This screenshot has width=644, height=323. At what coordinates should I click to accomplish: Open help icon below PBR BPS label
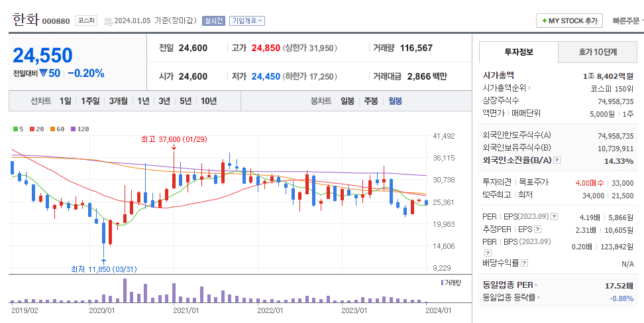click(x=488, y=253)
